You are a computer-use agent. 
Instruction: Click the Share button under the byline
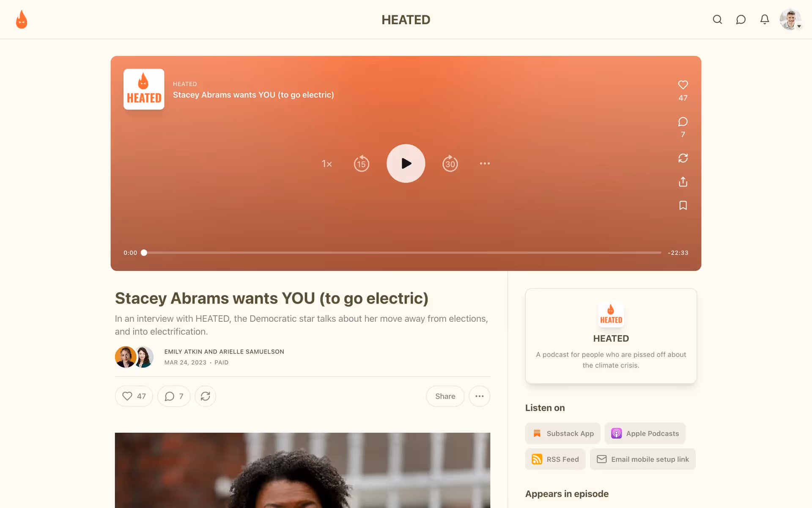(x=445, y=396)
